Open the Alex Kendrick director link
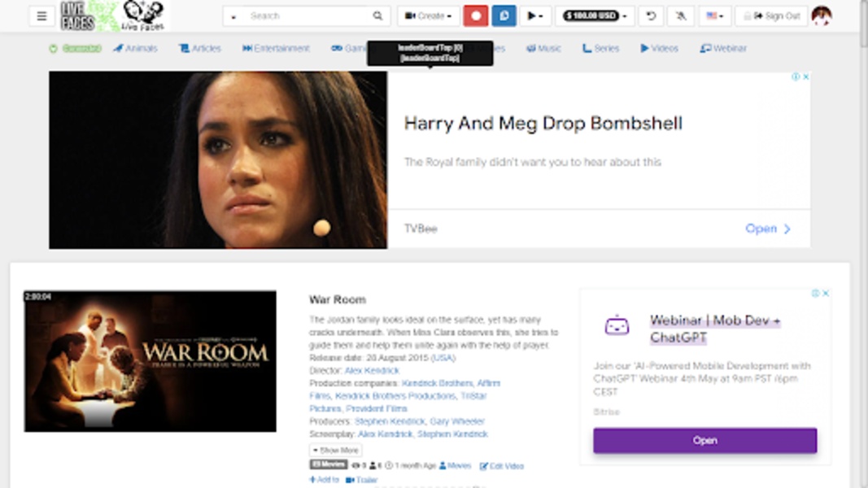Screen dimensions: 868x488 [x=372, y=371]
